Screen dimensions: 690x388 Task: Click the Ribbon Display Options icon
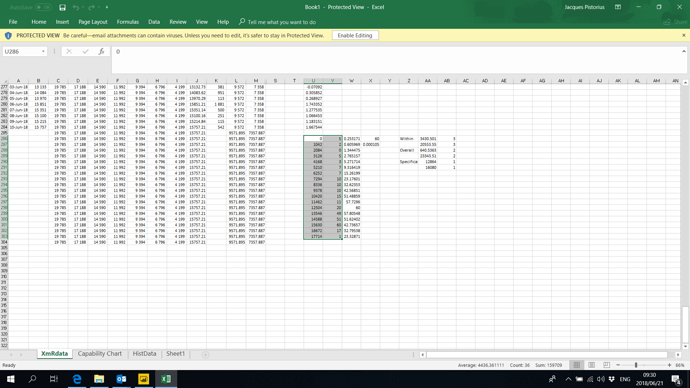click(x=618, y=7)
